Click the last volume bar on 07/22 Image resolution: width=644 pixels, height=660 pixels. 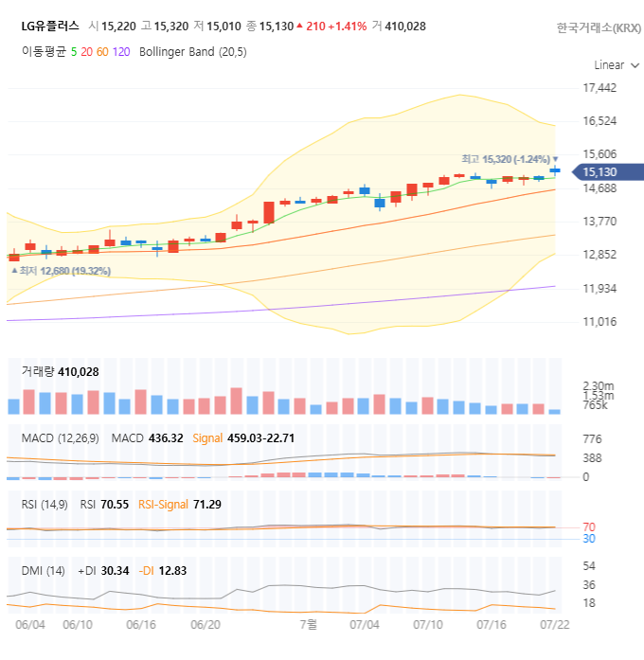555,412
